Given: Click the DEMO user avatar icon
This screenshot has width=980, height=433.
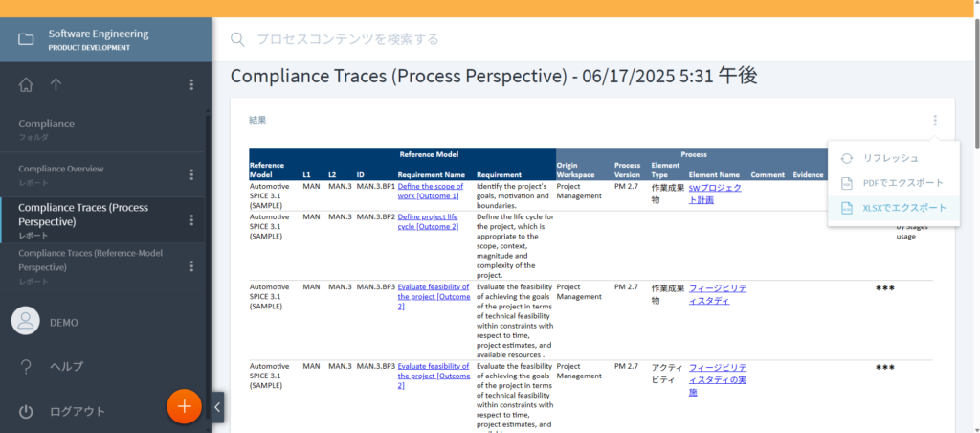Looking at the screenshot, I should pyautogui.click(x=26, y=321).
